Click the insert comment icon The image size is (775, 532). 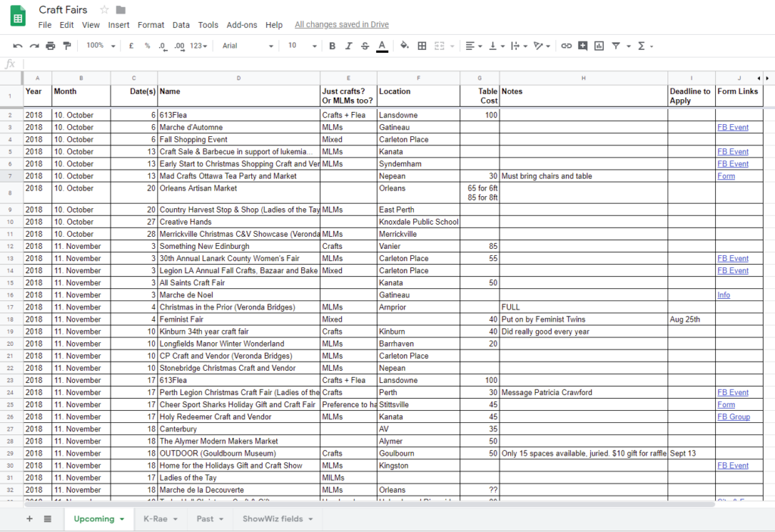(x=583, y=46)
